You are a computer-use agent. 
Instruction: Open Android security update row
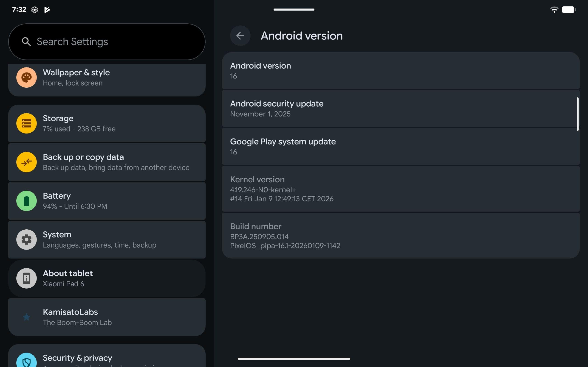coord(400,108)
